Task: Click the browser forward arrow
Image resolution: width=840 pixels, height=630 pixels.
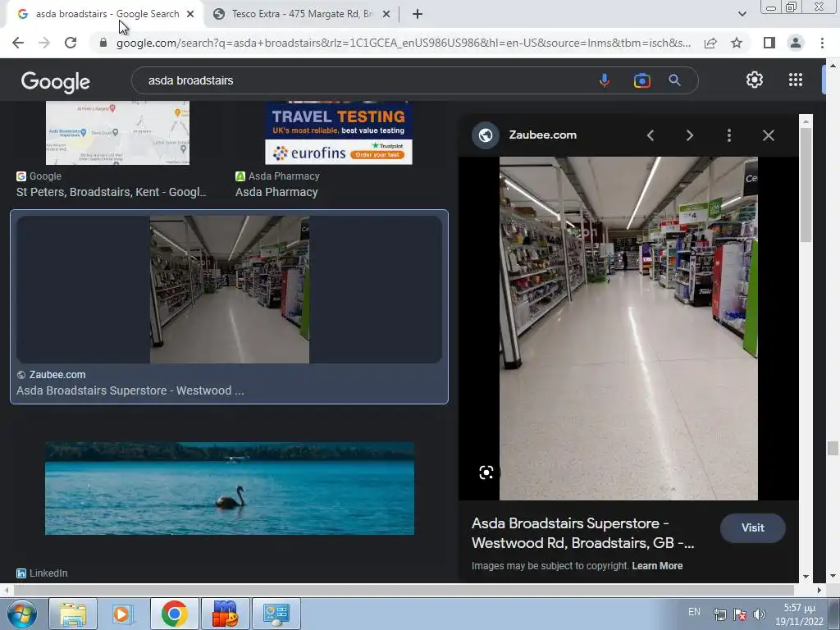Action: click(x=44, y=43)
